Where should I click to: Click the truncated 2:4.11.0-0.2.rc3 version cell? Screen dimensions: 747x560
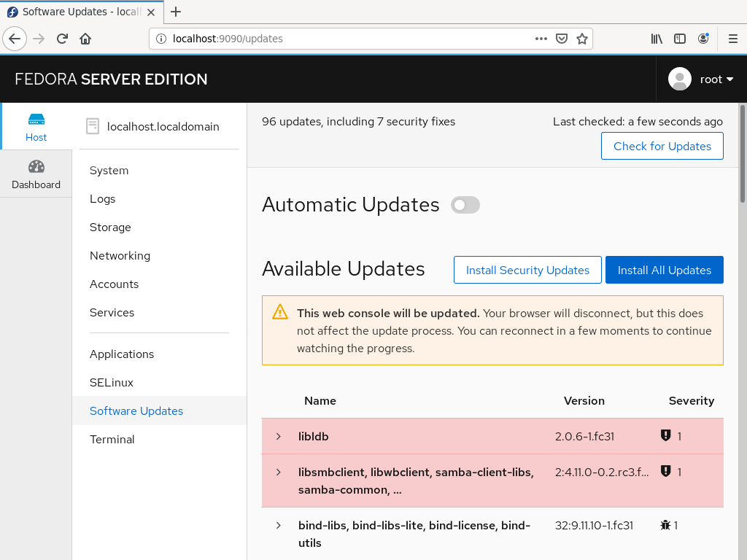point(602,472)
